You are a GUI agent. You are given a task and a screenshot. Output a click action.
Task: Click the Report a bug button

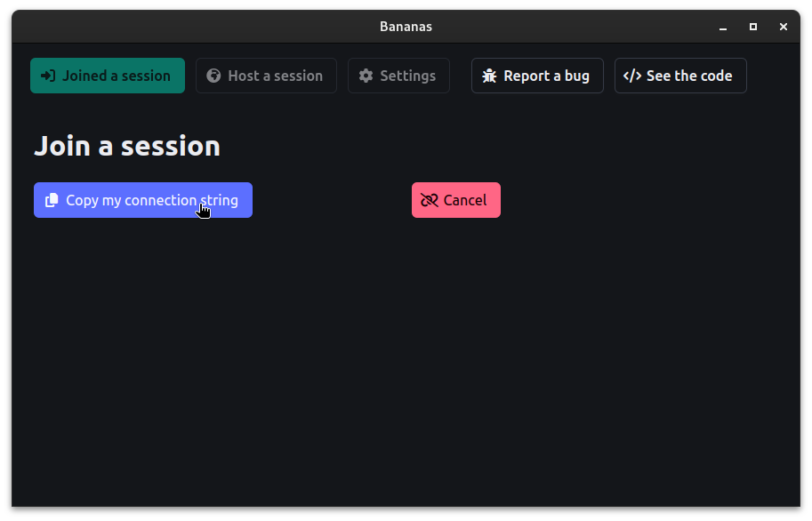click(537, 76)
